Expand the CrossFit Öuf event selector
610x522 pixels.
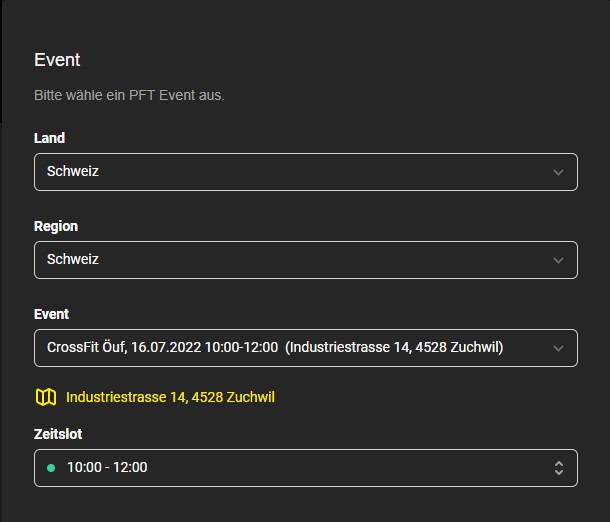306,348
